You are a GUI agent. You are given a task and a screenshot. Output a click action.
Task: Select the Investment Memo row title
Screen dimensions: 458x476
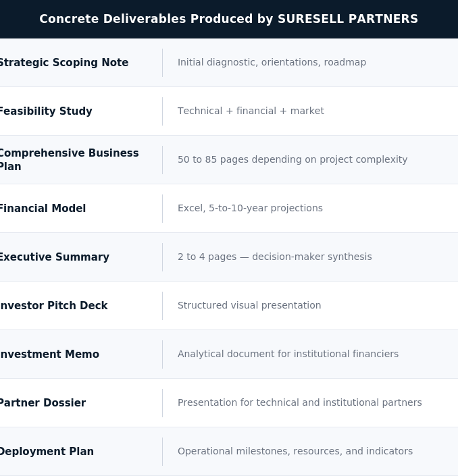(49, 354)
